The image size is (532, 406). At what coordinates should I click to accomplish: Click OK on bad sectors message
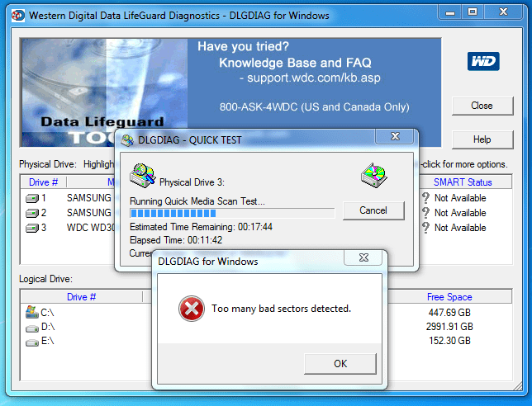(340, 364)
